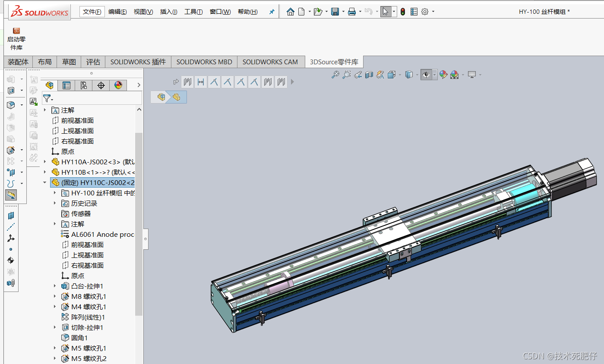The image size is (604, 364).
Task: Open a file with the Open folder icon
Action: [x=318, y=12]
